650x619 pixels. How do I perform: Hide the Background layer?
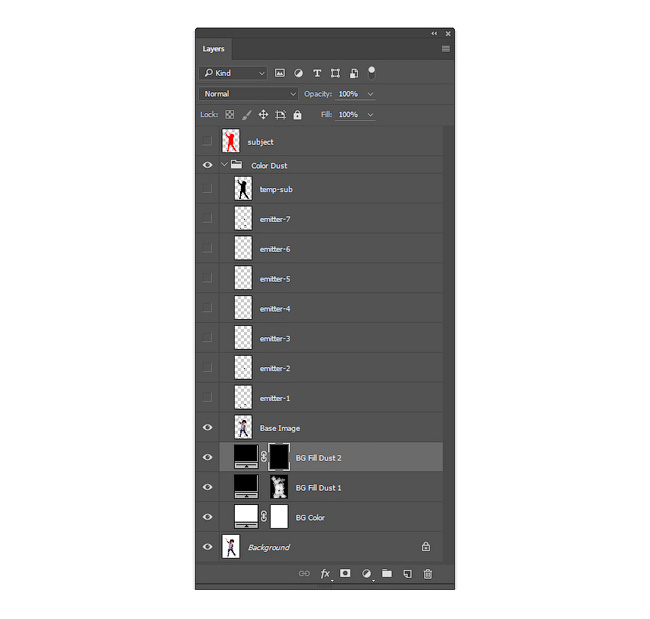point(207,547)
